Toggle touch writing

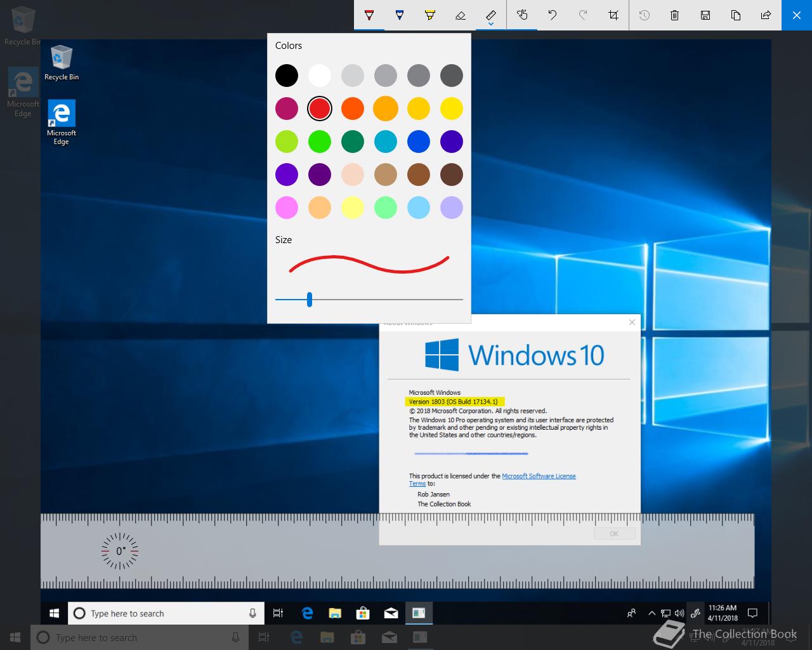coord(522,15)
